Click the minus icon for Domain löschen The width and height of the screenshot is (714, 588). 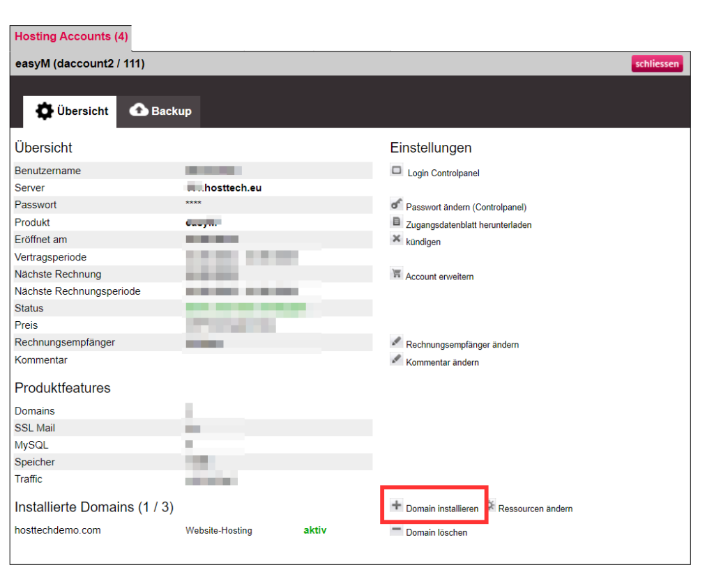(396, 531)
